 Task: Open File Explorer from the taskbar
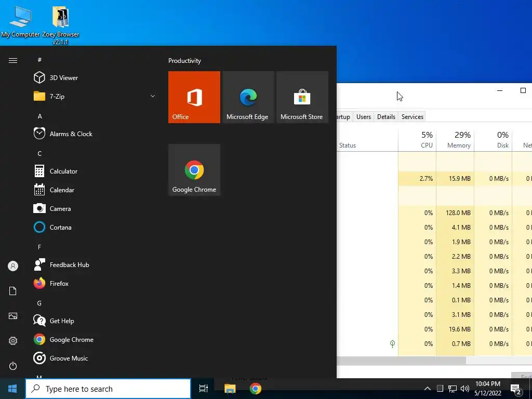(x=230, y=389)
